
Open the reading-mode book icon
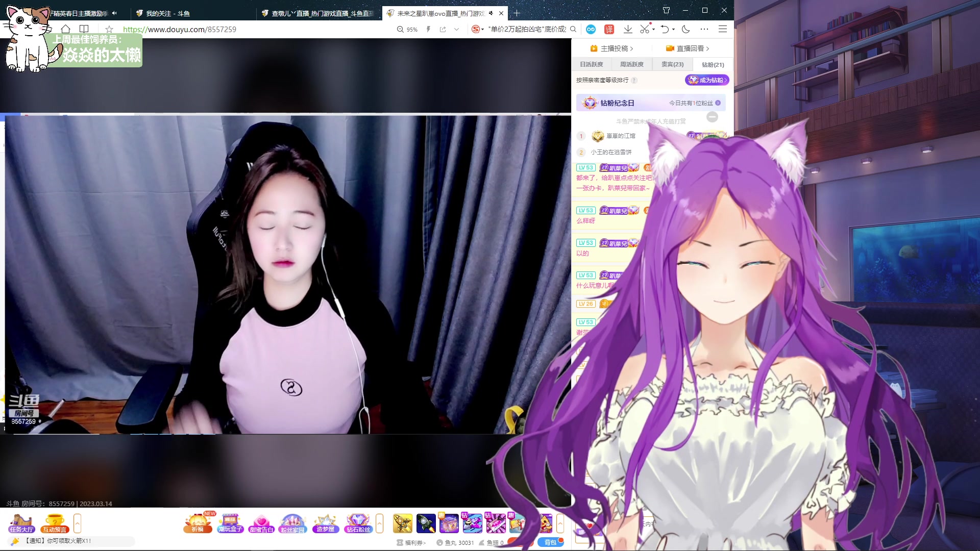(84, 29)
